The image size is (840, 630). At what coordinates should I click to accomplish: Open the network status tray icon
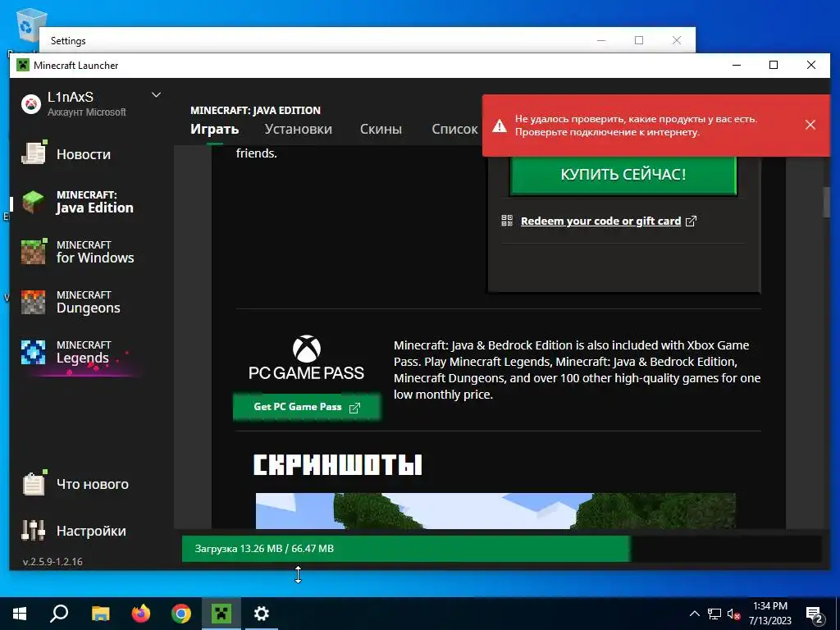click(714, 614)
